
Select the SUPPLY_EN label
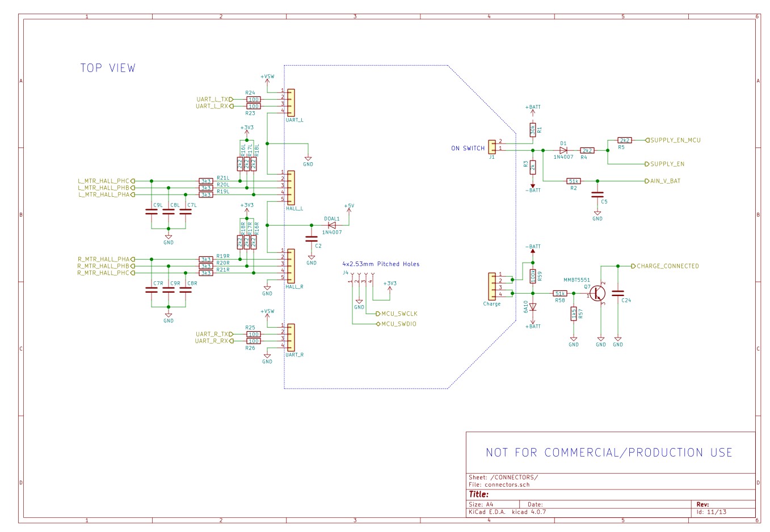[664, 164]
